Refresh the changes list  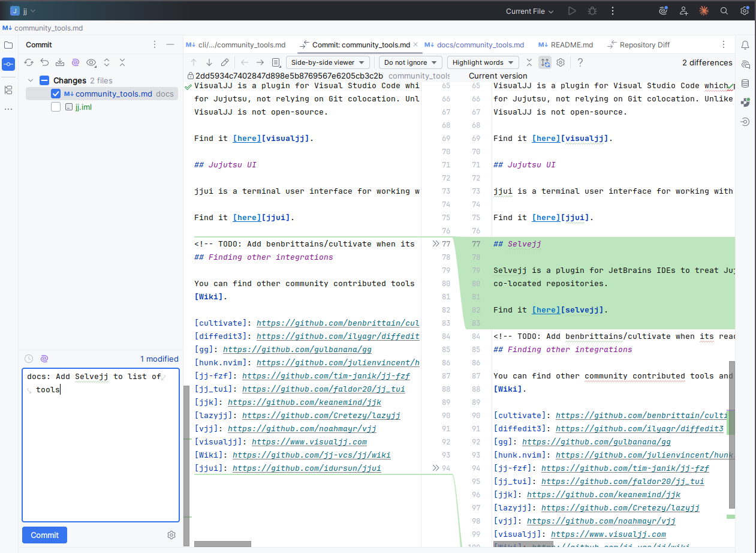pyautogui.click(x=29, y=62)
